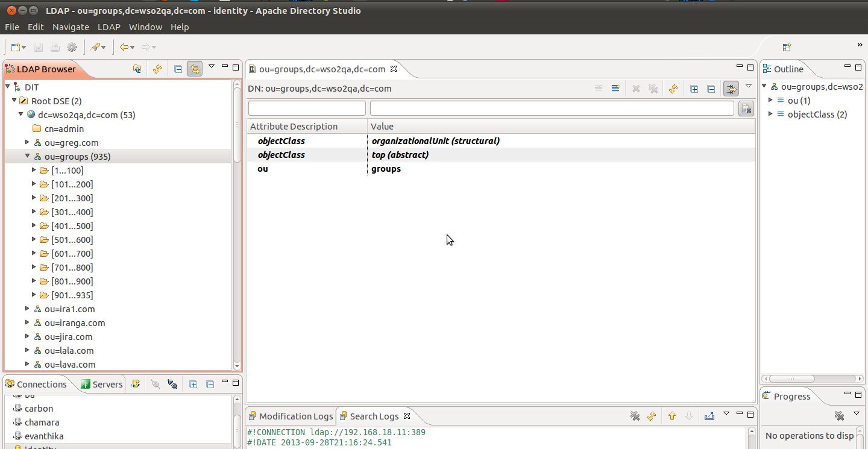
Task: Sort by Attribute Description column header
Action: (307, 127)
